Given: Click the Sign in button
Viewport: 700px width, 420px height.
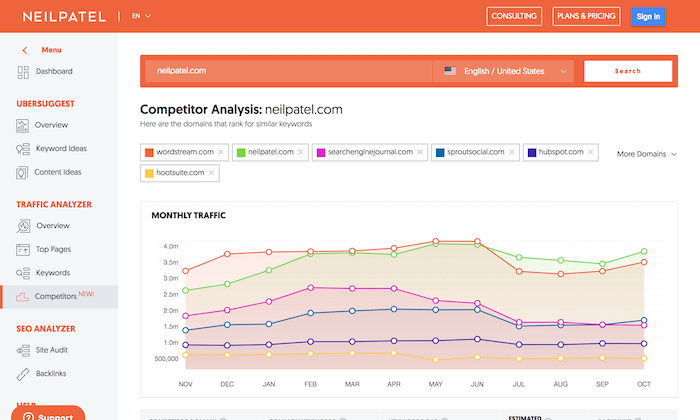Looking at the screenshot, I should [x=647, y=16].
